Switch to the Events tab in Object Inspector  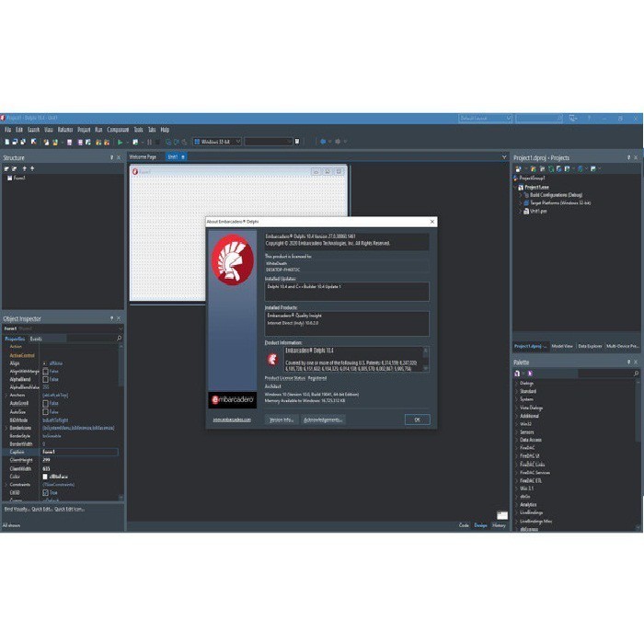[36, 339]
